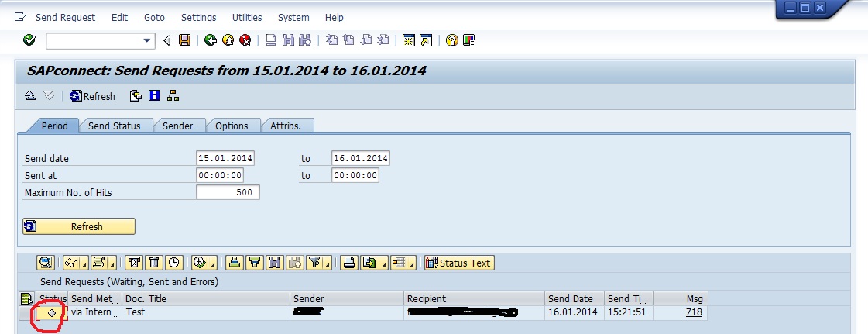Switch to the Options tab
Screen dimensions: 868x334
pyautogui.click(x=232, y=126)
